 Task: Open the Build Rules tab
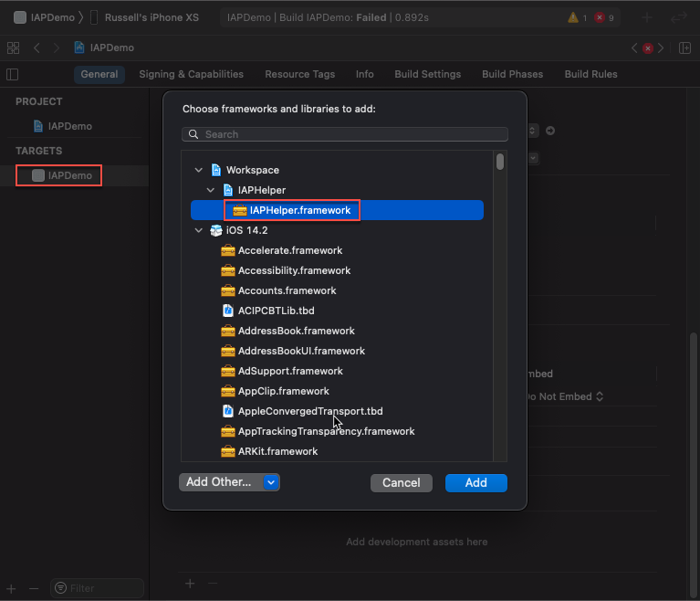591,74
